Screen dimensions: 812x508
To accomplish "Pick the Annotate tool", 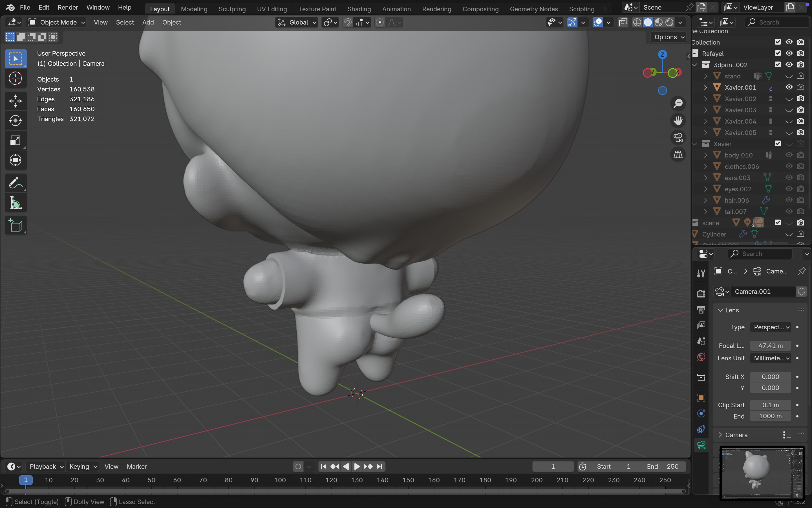I will click(16, 183).
